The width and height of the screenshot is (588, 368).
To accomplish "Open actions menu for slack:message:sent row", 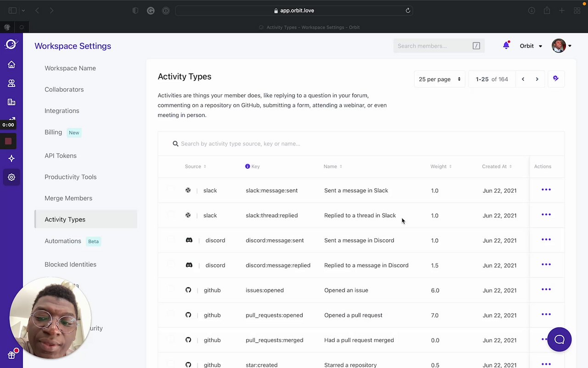I will point(546,190).
